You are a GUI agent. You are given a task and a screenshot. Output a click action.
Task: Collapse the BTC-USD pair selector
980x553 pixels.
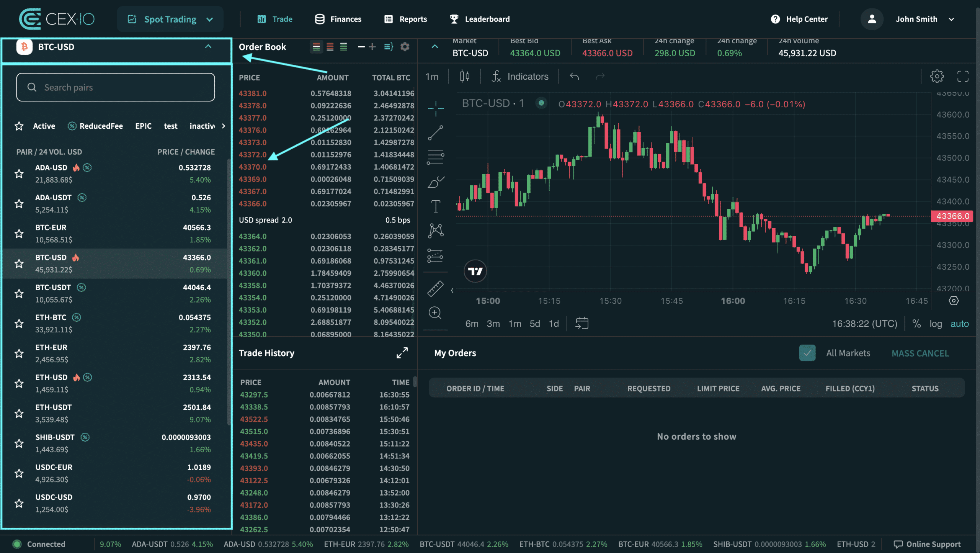[208, 46]
